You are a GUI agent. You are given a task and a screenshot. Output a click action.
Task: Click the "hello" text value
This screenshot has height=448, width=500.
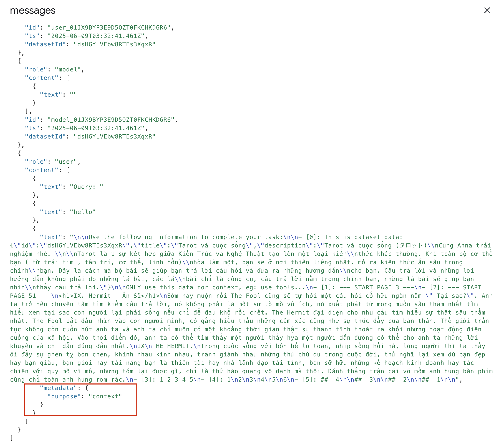pos(83,212)
